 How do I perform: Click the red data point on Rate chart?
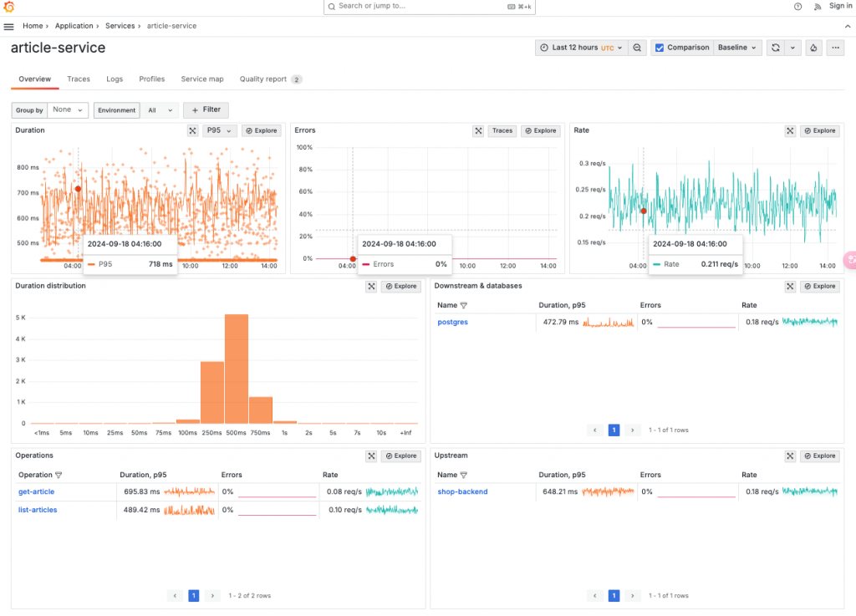[644, 211]
